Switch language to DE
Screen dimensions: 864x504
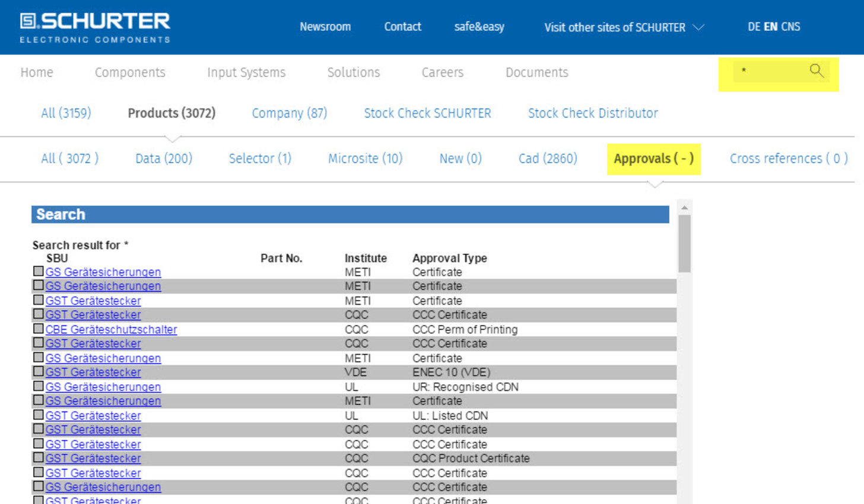point(754,27)
